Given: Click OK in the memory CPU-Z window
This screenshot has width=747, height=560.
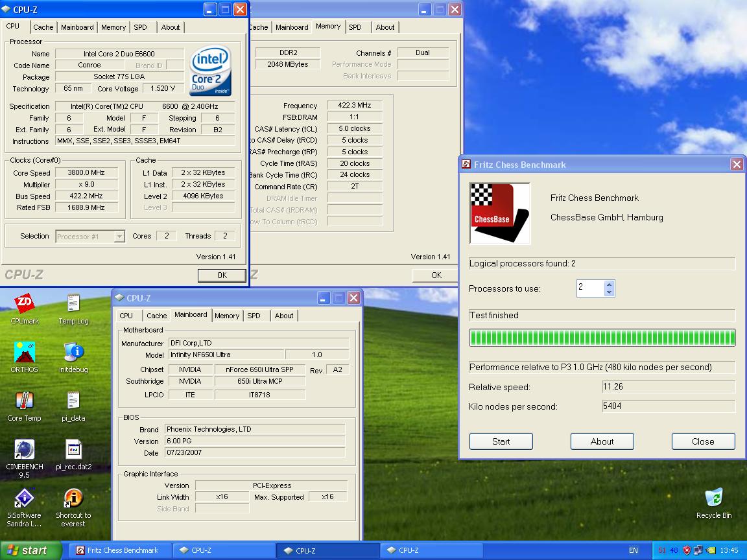Looking at the screenshot, I should pyautogui.click(x=436, y=275).
